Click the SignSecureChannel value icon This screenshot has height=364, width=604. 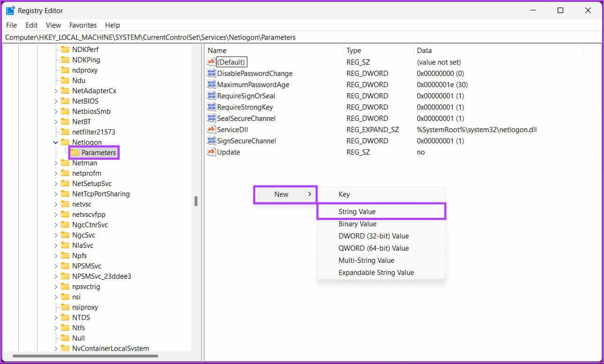211,141
